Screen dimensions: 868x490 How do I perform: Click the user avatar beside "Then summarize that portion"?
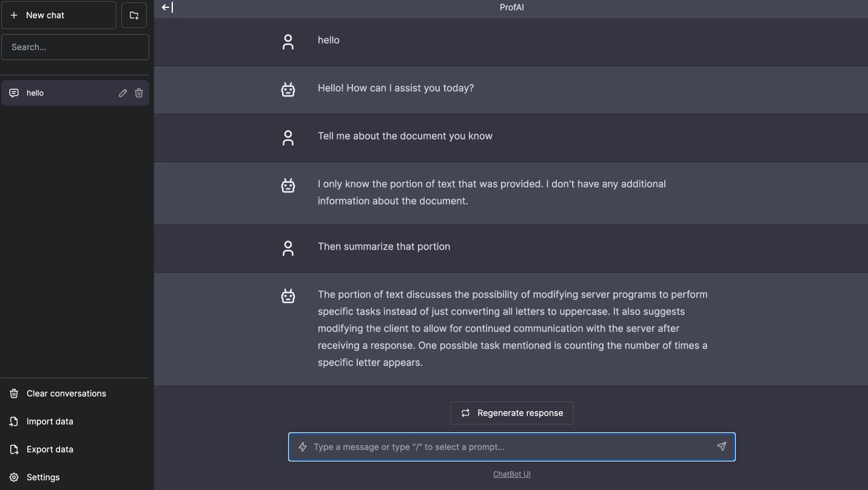point(288,248)
